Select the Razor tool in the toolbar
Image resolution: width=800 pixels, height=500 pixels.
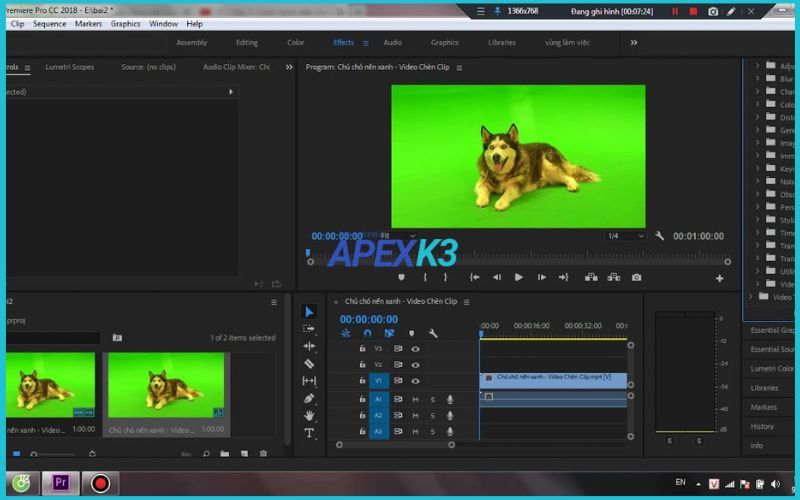pyautogui.click(x=309, y=363)
